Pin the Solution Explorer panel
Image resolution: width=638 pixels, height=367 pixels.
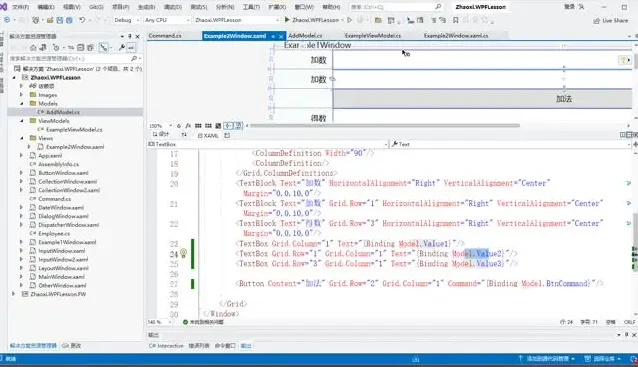(x=130, y=36)
